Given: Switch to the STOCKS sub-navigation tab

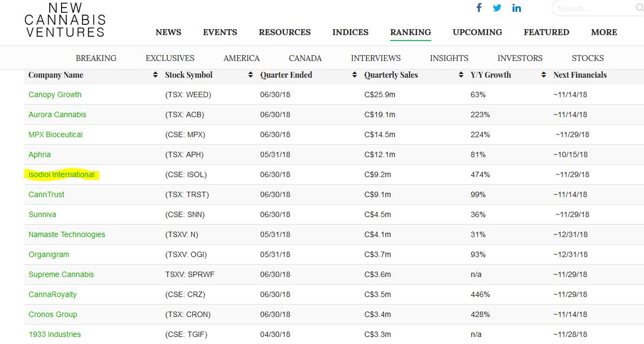Looking at the screenshot, I should [587, 58].
